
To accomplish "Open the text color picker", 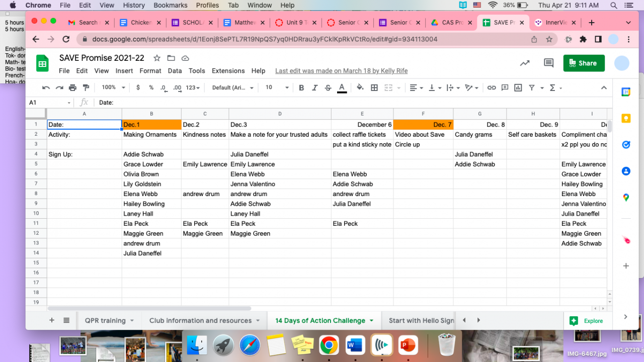I will click(x=342, y=87).
